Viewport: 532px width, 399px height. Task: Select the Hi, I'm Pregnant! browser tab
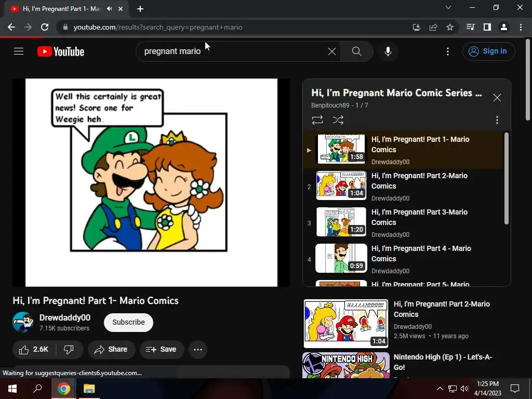(66, 9)
